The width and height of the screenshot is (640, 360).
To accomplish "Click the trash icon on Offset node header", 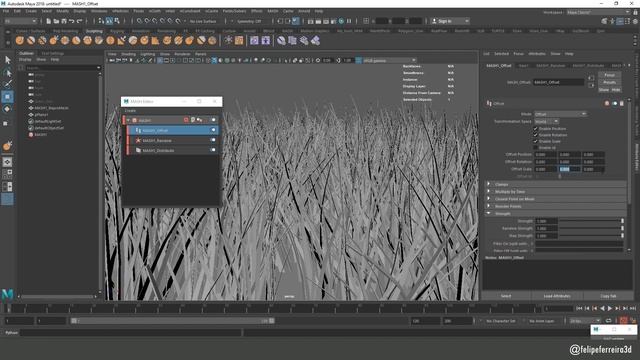I will [622, 104].
